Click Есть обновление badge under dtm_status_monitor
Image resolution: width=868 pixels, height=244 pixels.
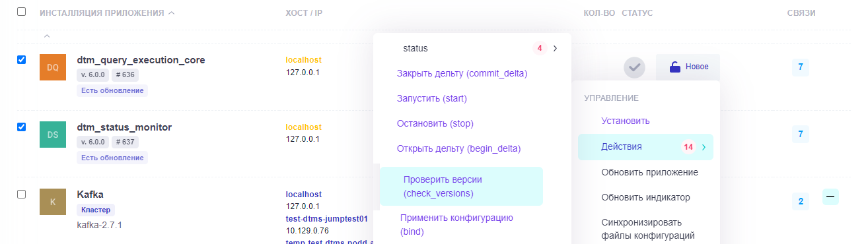112,158
